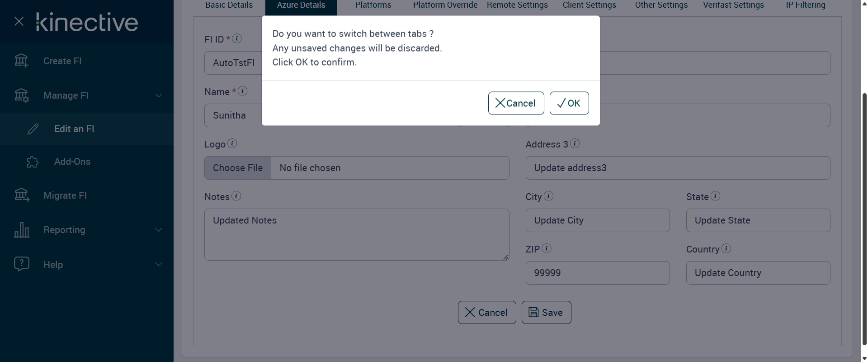Click the Add-Ons puzzle icon

(33, 162)
